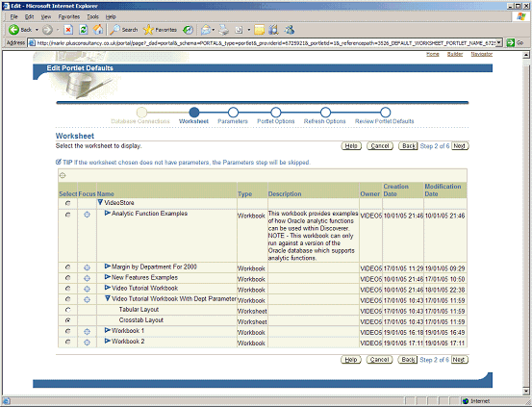Click the Stop loading icon

coord(68,30)
